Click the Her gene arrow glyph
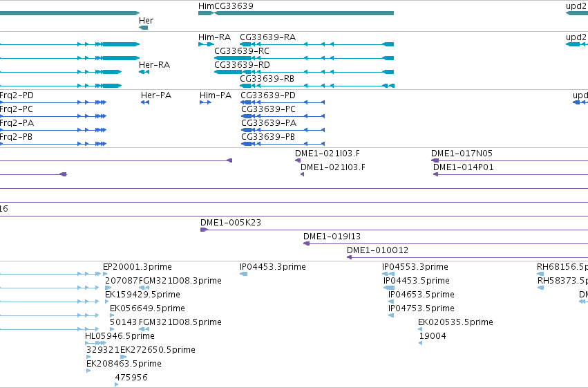Image resolution: width=588 pixels, height=388 pixels. (x=143, y=28)
